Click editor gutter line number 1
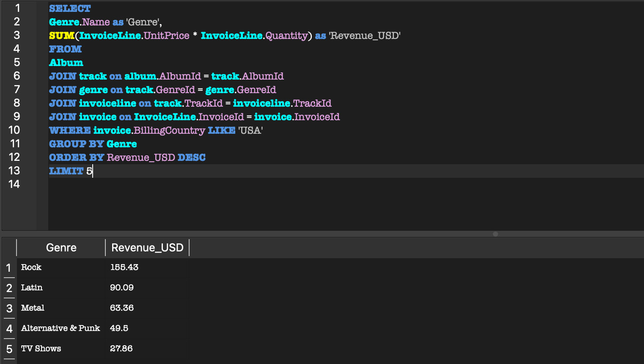The height and width of the screenshot is (364, 644). (18, 8)
